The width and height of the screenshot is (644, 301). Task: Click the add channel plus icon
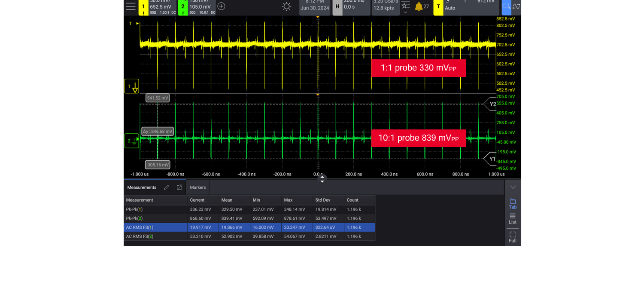click(x=221, y=6)
